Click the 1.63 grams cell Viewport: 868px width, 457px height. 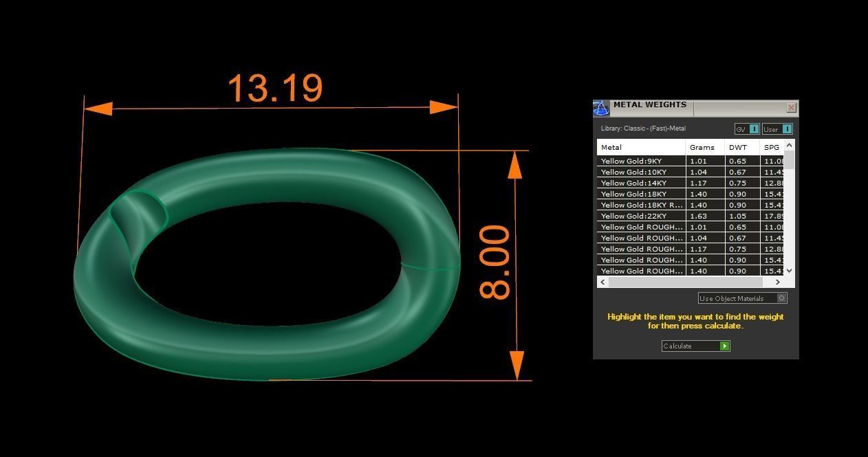tap(705, 216)
